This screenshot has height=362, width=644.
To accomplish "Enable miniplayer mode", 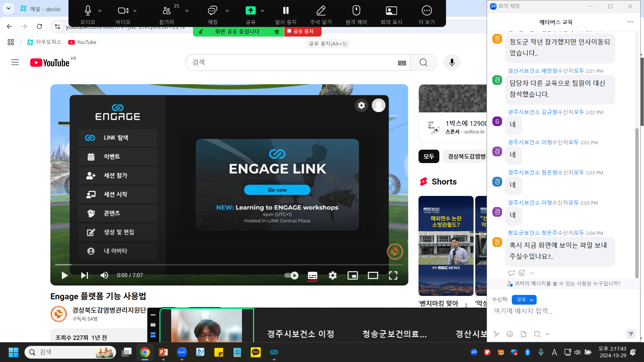I will click(x=353, y=275).
